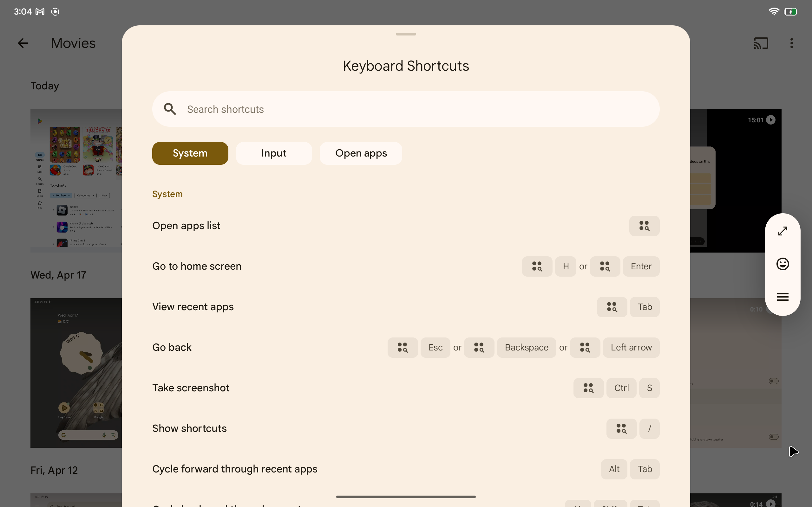
Task: Select the System tab
Action: [x=190, y=153]
